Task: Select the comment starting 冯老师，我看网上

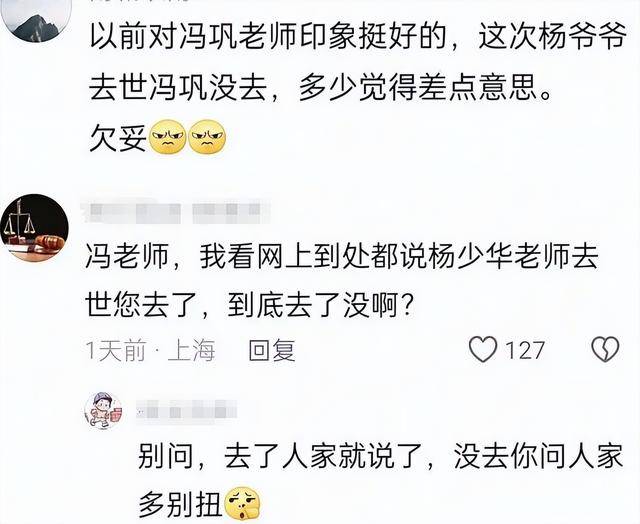Action: [342, 281]
